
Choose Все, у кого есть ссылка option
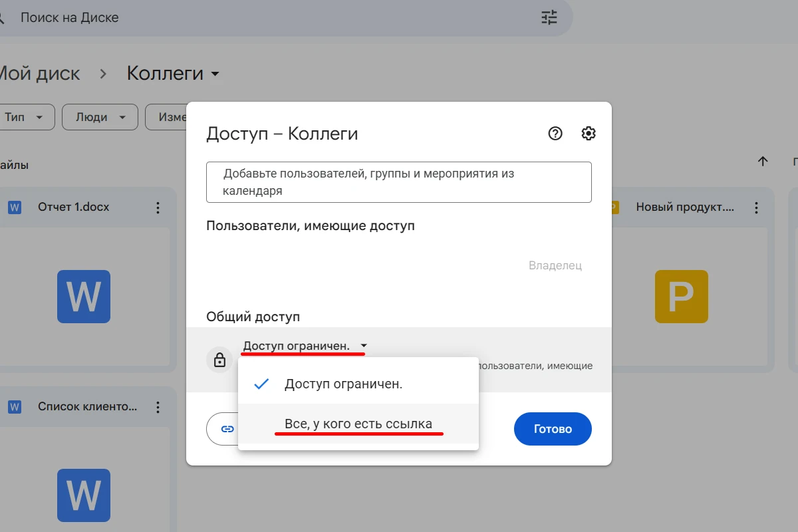pyautogui.click(x=358, y=424)
